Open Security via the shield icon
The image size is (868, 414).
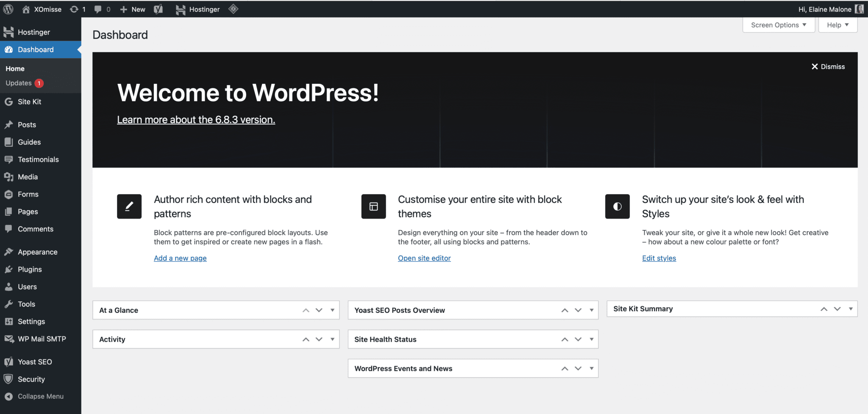[x=9, y=379]
